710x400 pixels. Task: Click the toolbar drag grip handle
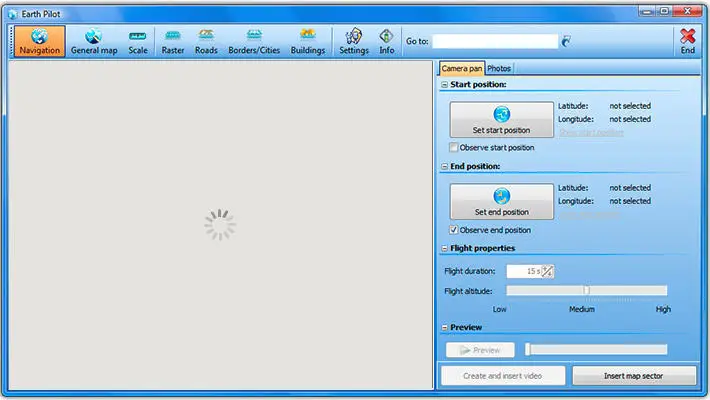click(x=11, y=41)
